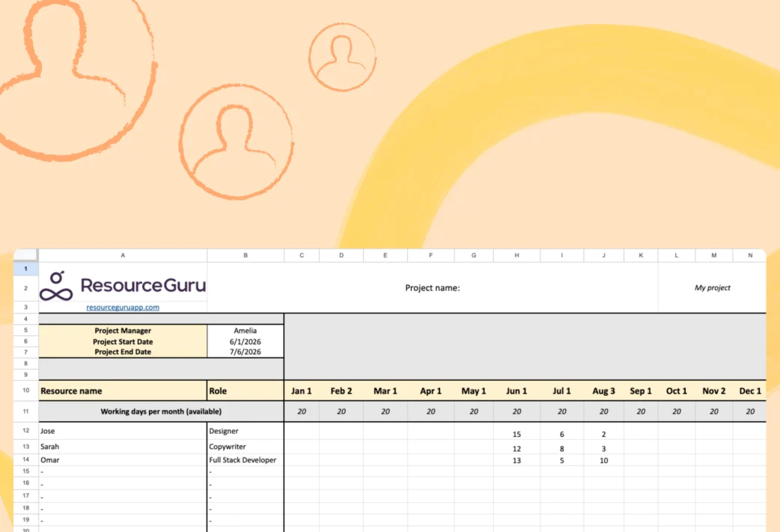Click 'Working days per month (available)' cell

pyautogui.click(x=161, y=412)
